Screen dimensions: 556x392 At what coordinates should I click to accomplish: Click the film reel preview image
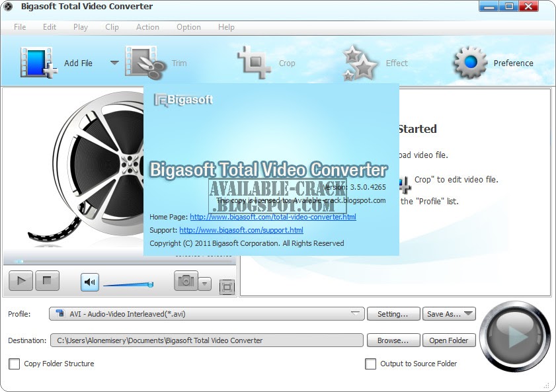(x=85, y=169)
